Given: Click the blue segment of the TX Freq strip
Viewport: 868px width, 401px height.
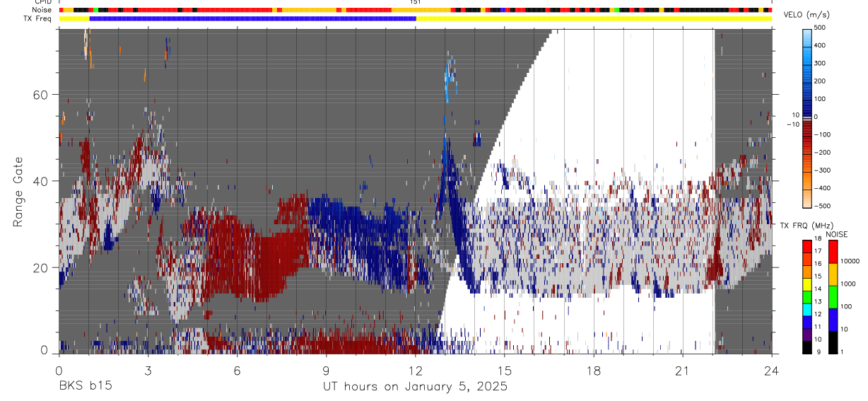Looking at the screenshot, I should [253, 18].
